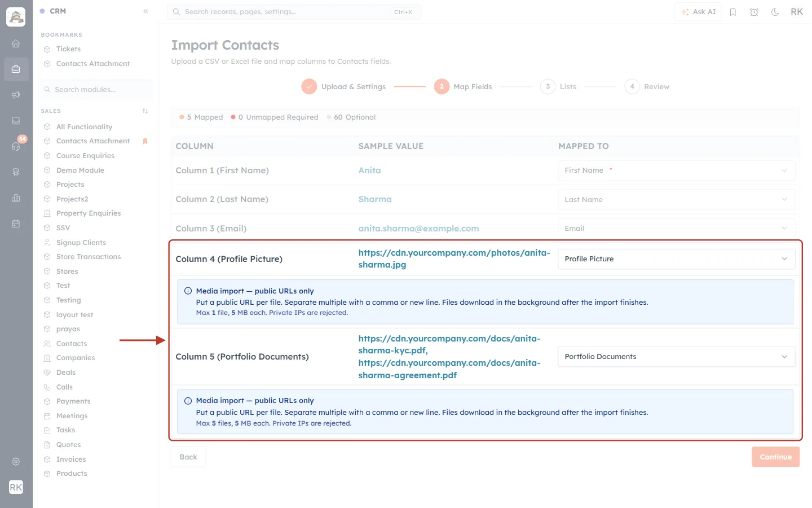
Task: Open All Functionality module
Action: (x=84, y=127)
